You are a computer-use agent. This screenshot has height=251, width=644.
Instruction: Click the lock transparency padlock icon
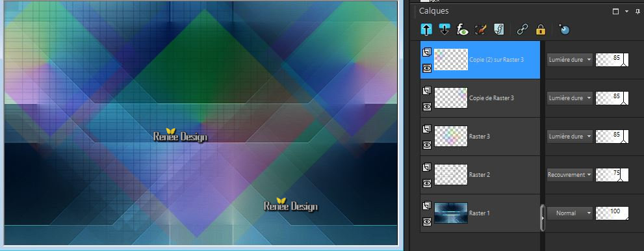(541, 29)
